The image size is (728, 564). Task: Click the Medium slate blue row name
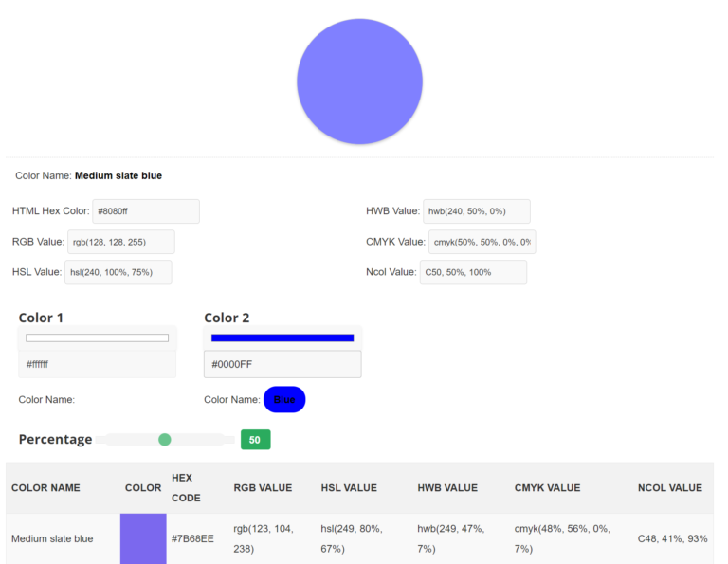[x=52, y=538]
